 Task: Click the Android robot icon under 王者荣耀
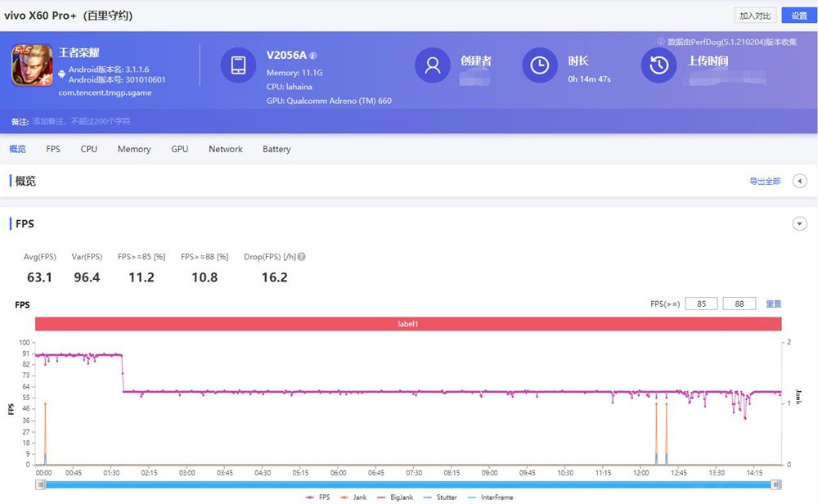point(61,74)
